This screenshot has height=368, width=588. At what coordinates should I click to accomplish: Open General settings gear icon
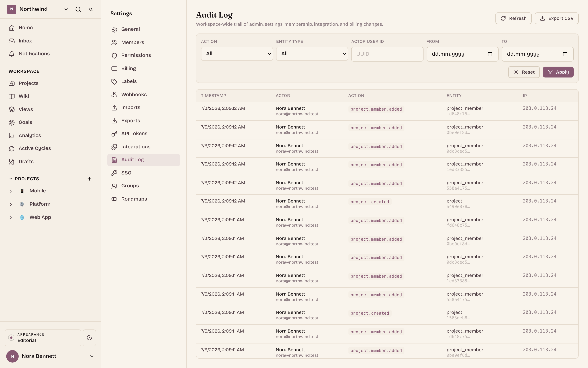[x=114, y=29]
